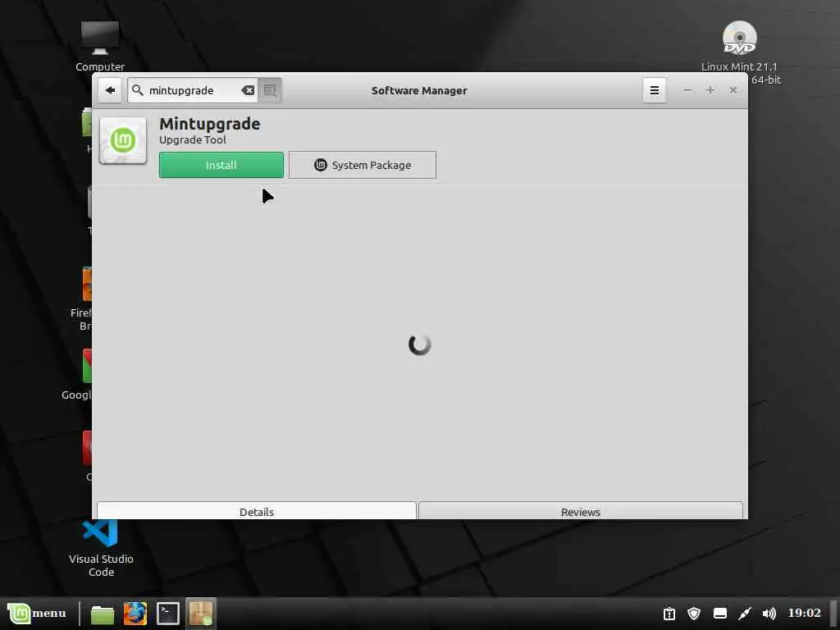Click the on-screen keyboard tray icon
Image resolution: width=840 pixels, height=630 pixels.
coord(720,614)
